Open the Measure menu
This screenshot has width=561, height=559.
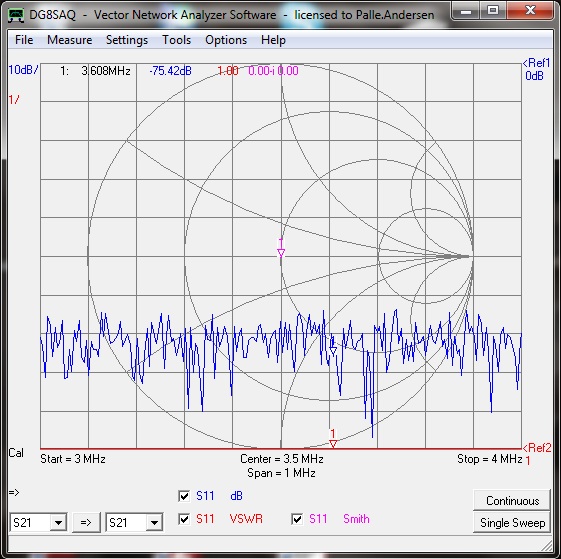pyautogui.click(x=69, y=40)
